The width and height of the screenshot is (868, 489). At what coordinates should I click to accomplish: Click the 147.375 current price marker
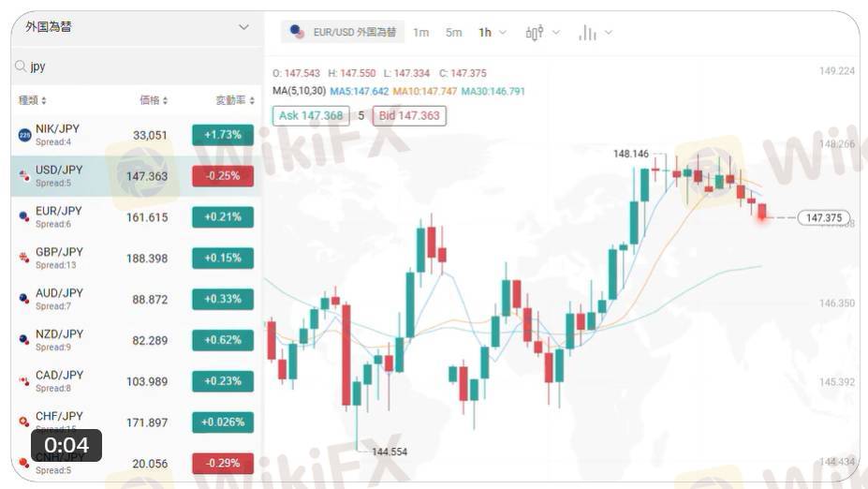824,217
